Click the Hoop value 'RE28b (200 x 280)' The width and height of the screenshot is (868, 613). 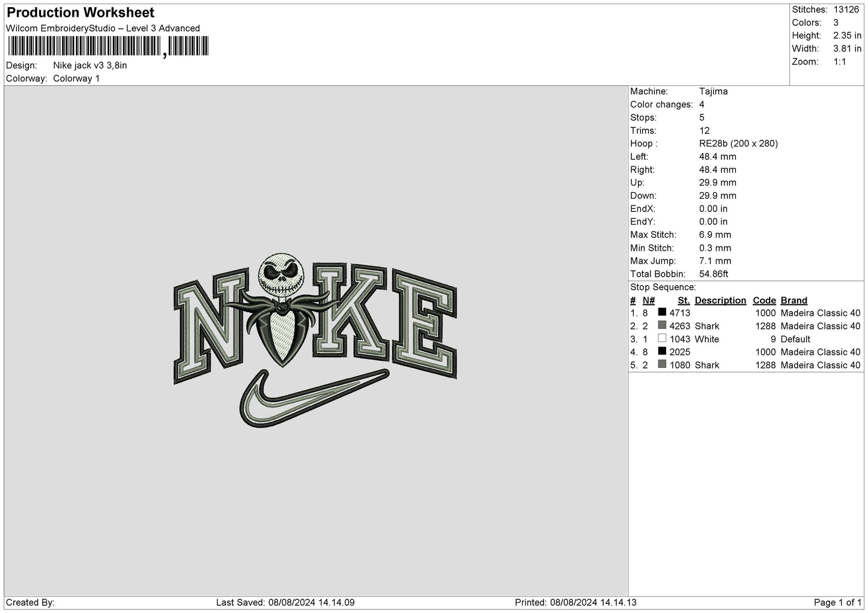[739, 143]
